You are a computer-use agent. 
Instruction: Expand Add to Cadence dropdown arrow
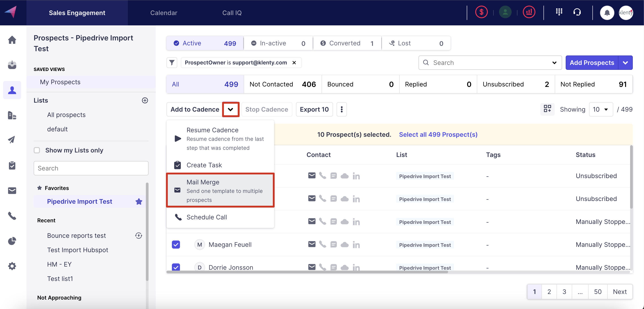[230, 109]
